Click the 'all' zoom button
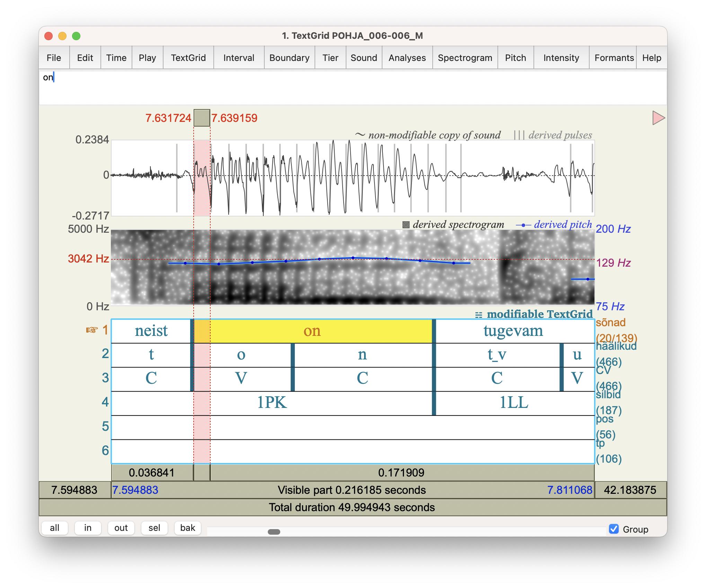 55,528
